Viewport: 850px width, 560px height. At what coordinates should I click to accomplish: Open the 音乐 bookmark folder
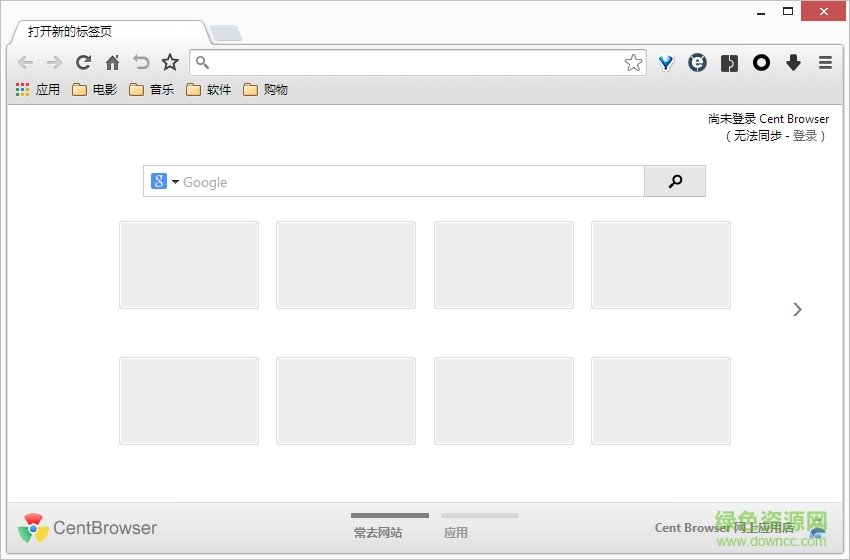tap(151, 89)
